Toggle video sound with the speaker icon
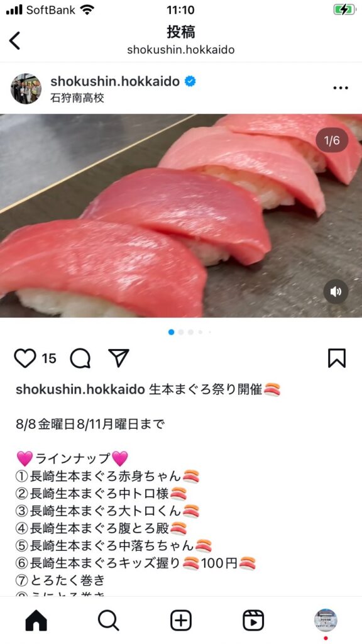This screenshot has height=644, width=362. [336, 292]
